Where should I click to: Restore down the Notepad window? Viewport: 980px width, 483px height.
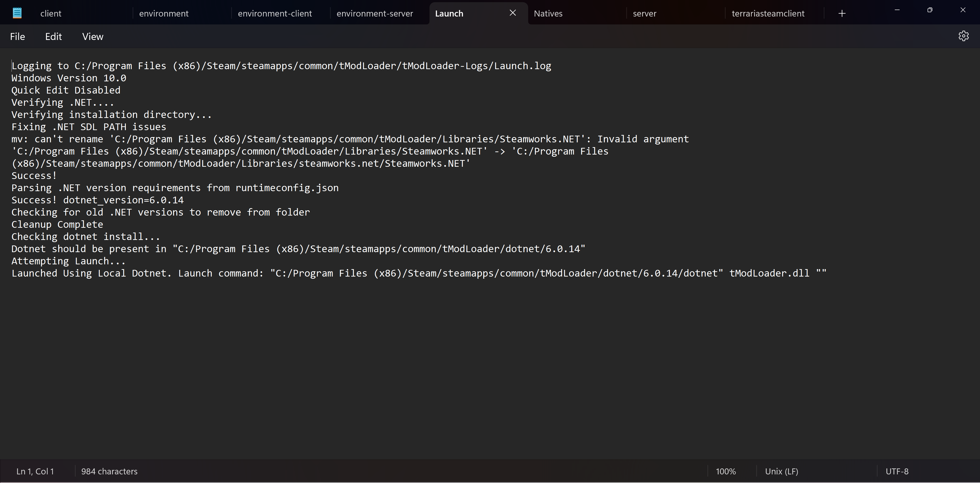pyautogui.click(x=930, y=10)
